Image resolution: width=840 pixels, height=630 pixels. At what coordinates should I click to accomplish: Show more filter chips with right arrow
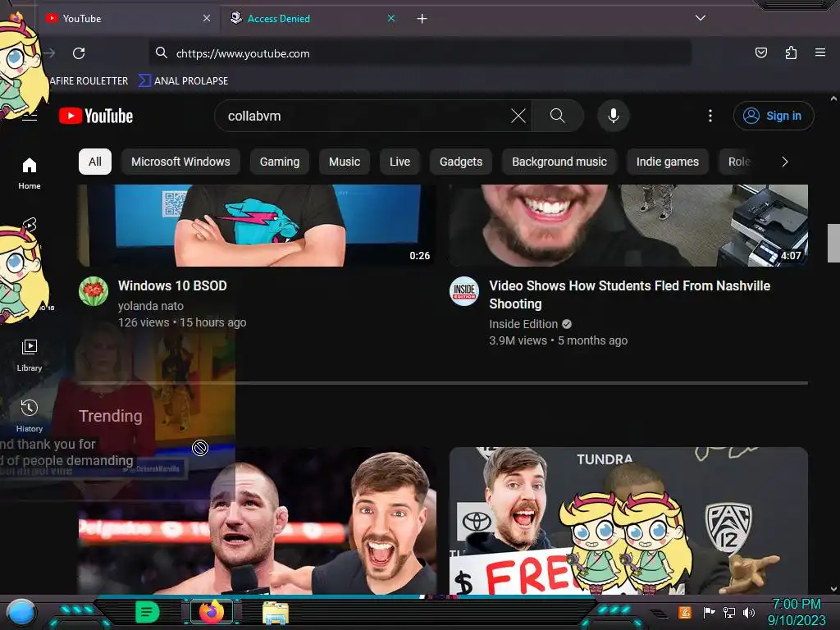784,162
